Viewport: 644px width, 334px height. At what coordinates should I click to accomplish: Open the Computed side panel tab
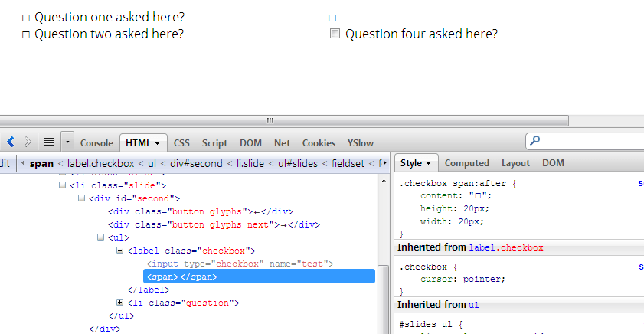click(466, 163)
